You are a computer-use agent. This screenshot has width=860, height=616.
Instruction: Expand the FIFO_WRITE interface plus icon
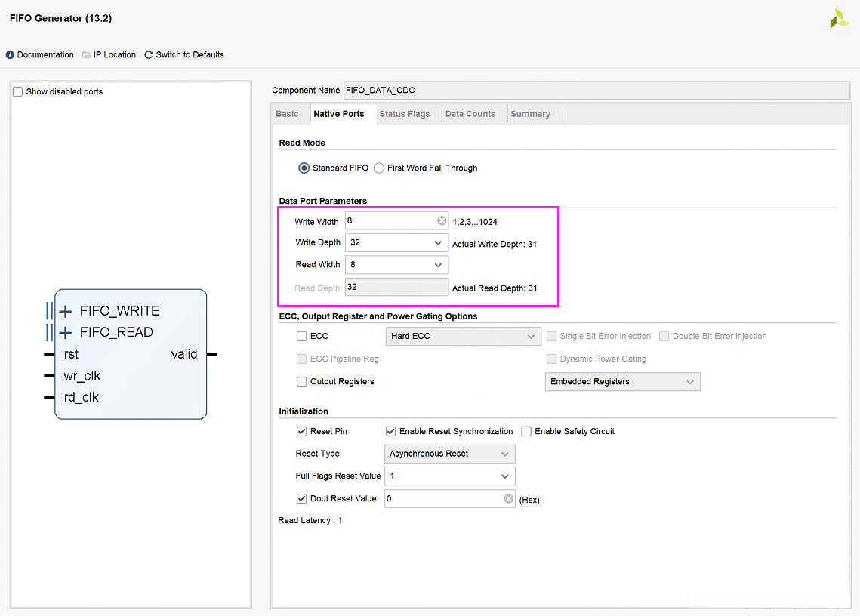pos(66,311)
